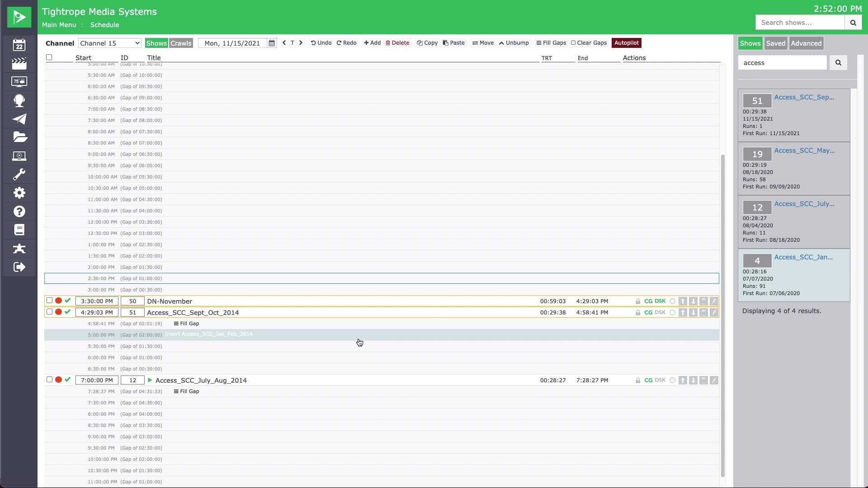The height and width of the screenshot is (488, 868).
Task: Open the gear settings sidebar icon
Action: coord(19,193)
